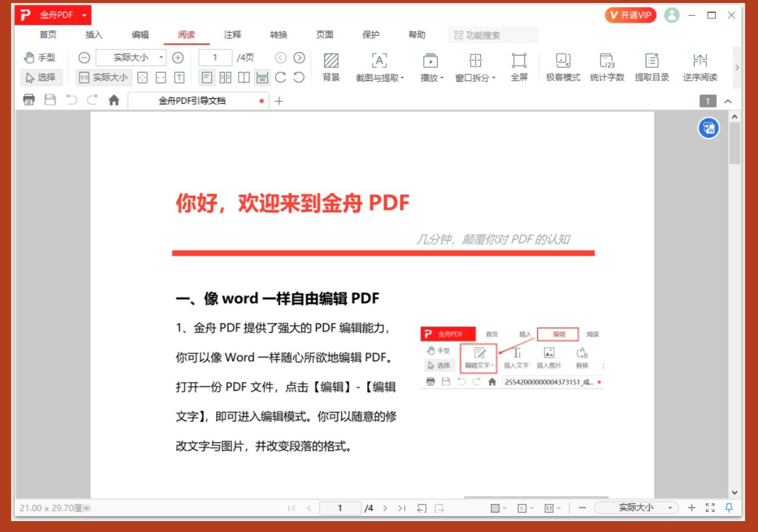
Task: Go to home via house icon
Action: [114, 100]
